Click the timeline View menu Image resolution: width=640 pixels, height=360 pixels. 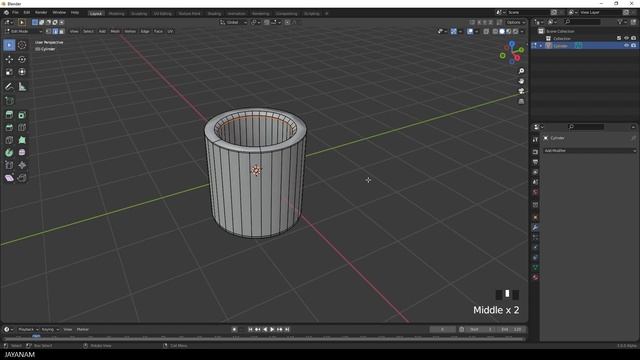point(68,329)
